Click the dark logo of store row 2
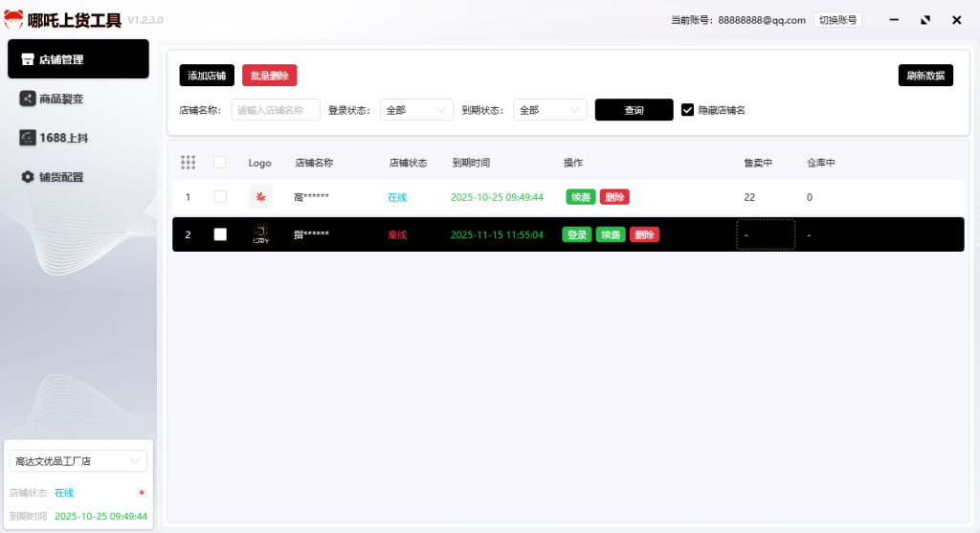This screenshot has width=980, height=533. tap(260, 234)
